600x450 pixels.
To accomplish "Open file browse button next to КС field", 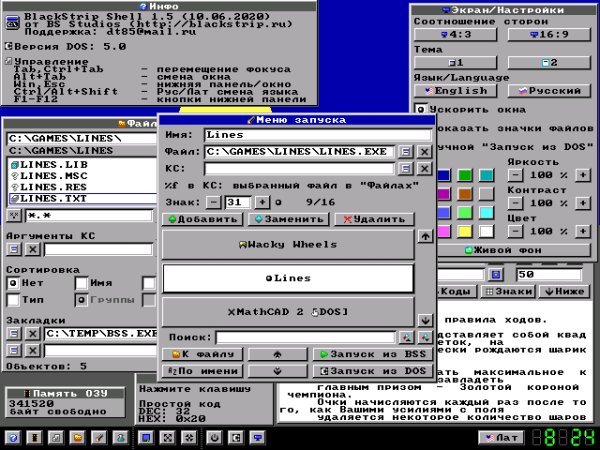I will click(406, 169).
